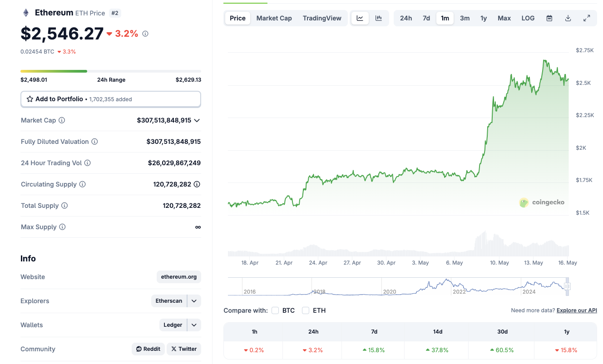Select the 1y time range

pos(484,18)
